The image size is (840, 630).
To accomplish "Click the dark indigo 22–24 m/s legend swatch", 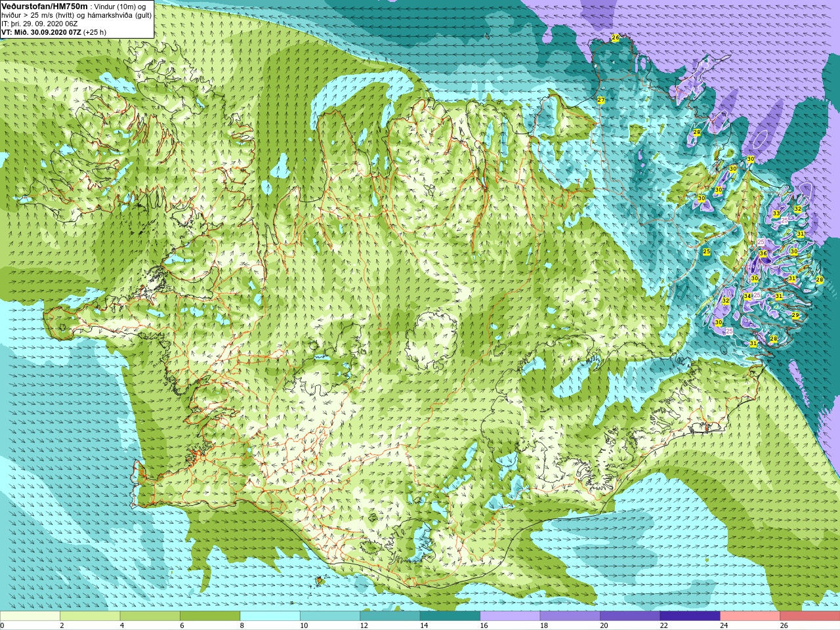I will click(690, 616).
